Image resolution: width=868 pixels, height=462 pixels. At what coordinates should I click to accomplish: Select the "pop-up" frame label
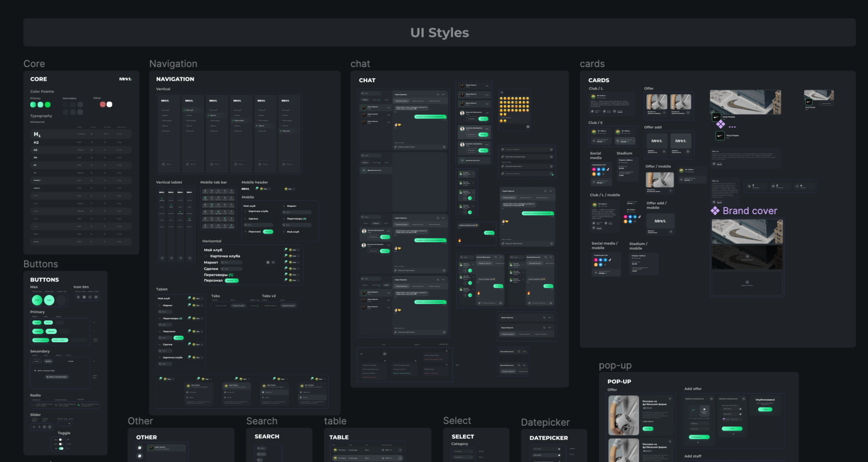[615, 365]
